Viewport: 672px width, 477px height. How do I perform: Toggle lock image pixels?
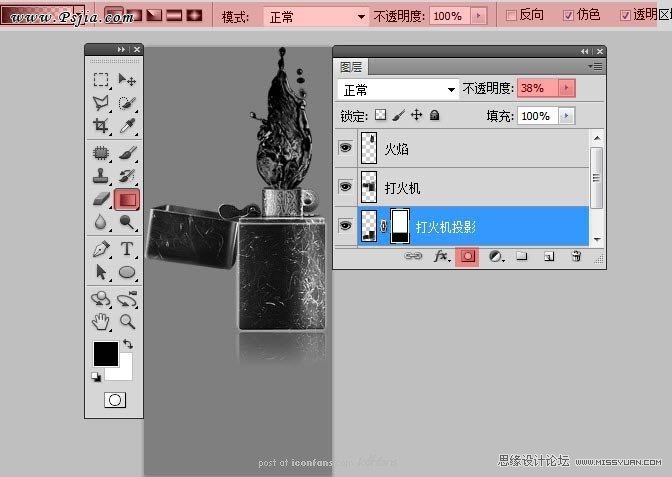pyautogui.click(x=398, y=115)
